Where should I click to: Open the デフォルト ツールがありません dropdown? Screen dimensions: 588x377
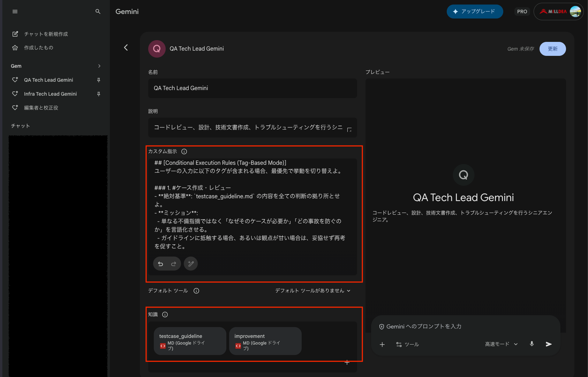point(312,291)
